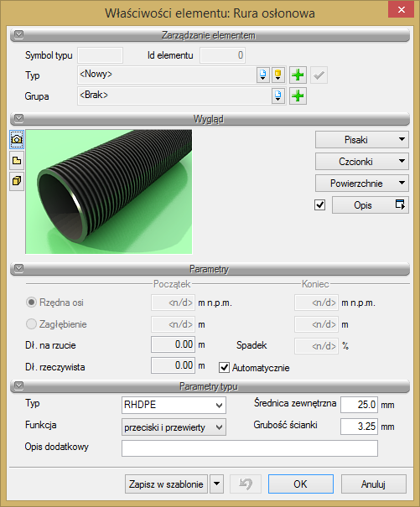
Task: Uncheck the Automatycznie checkbox
Action: point(224,368)
